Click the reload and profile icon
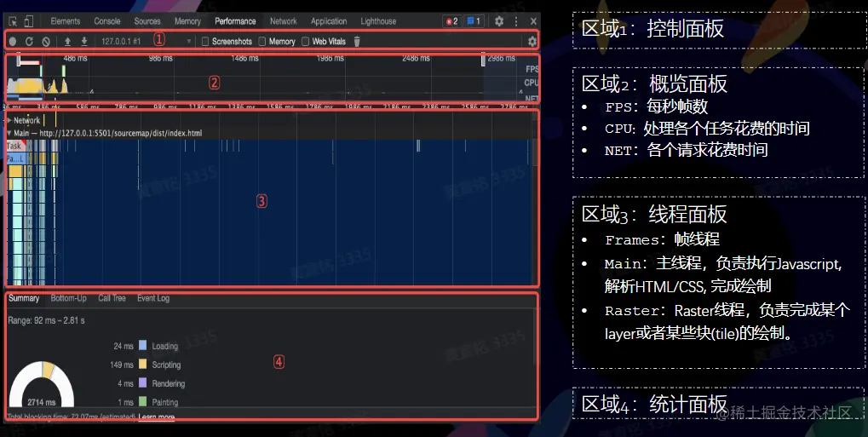The width and height of the screenshot is (868, 437). click(x=29, y=42)
